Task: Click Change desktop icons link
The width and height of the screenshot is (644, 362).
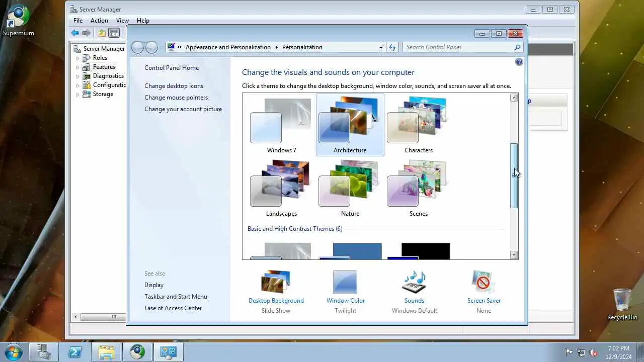Action: 174,86
